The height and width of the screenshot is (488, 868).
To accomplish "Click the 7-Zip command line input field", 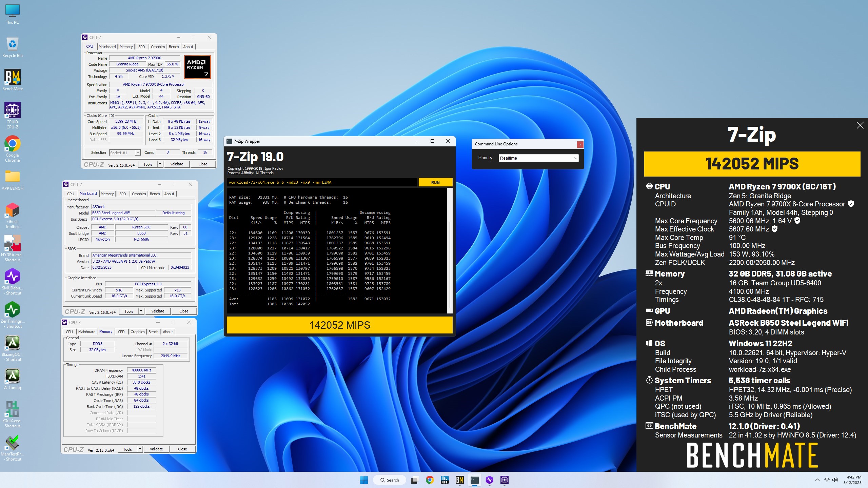I will [322, 182].
